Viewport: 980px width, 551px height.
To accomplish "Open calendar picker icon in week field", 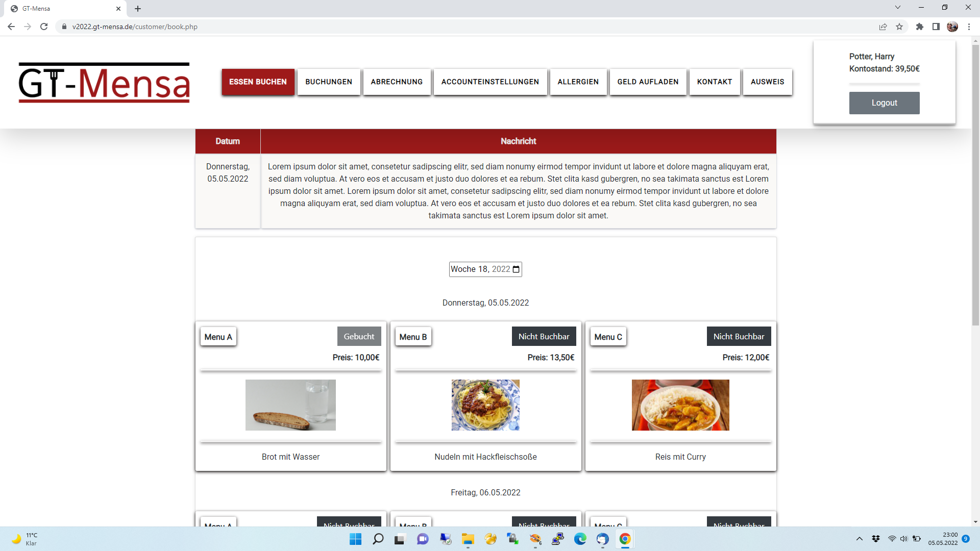I will (516, 269).
